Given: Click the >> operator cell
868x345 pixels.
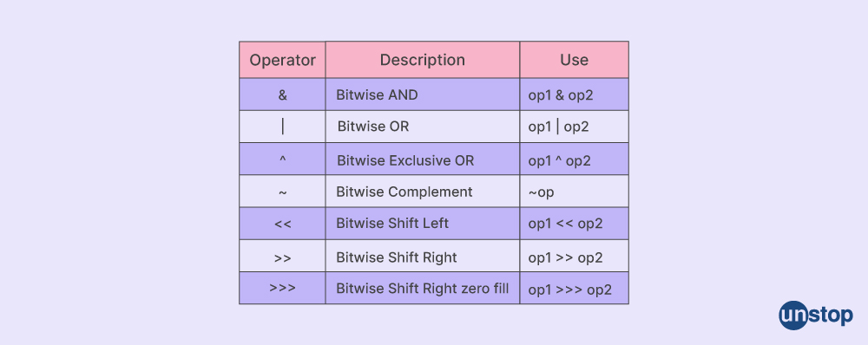Looking at the screenshot, I should [x=282, y=256].
